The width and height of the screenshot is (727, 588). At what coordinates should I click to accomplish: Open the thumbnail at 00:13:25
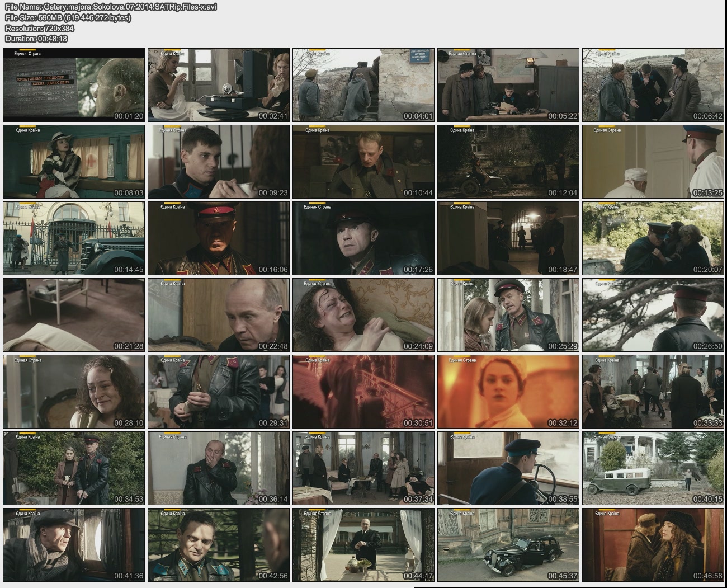pyautogui.click(x=653, y=162)
